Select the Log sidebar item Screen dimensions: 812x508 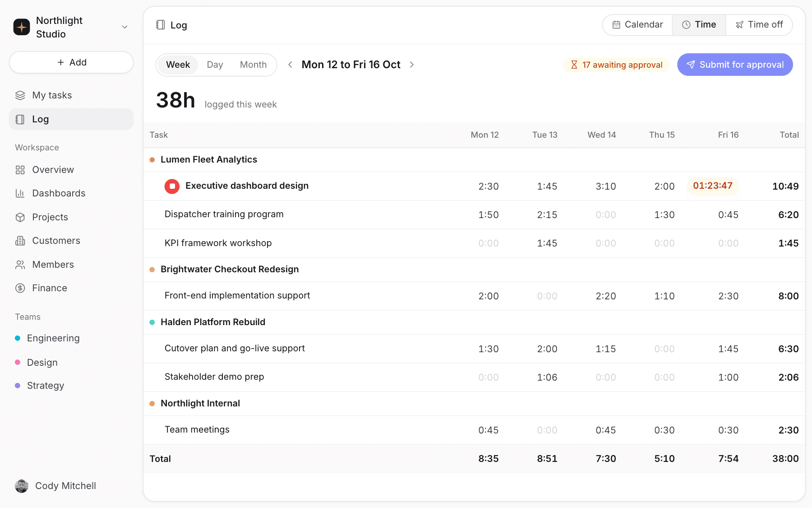(71, 119)
